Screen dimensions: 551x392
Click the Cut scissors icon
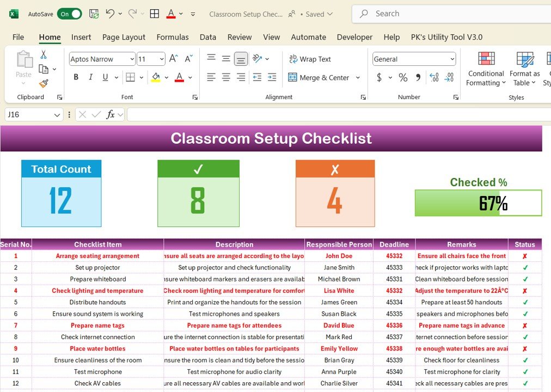coord(43,54)
